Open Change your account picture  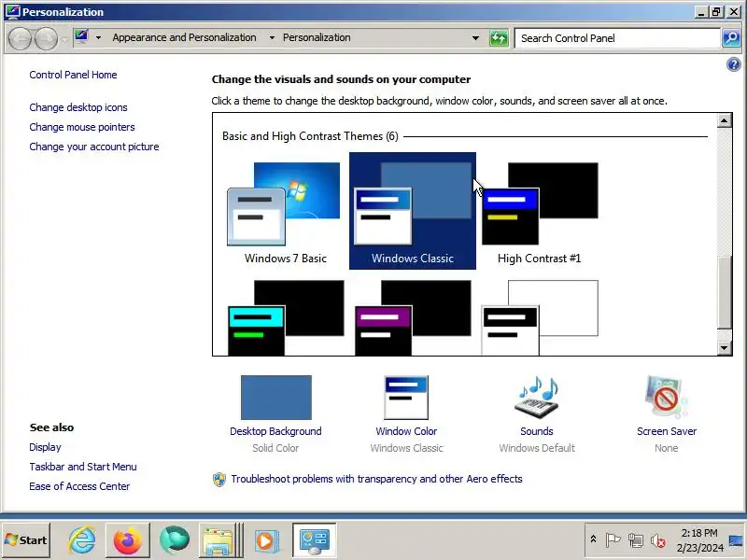pyautogui.click(x=94, y=147)
